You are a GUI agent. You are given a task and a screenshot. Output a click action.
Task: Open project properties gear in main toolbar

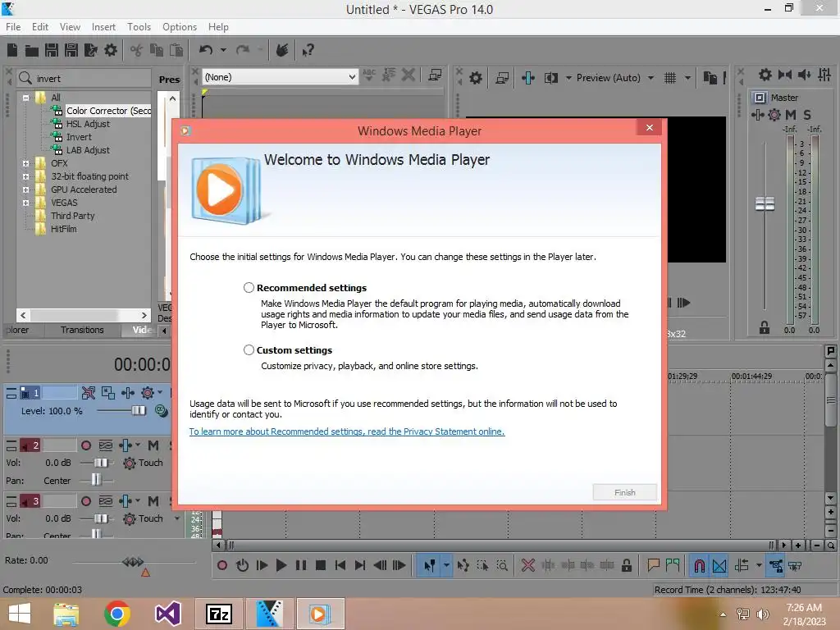111,50
